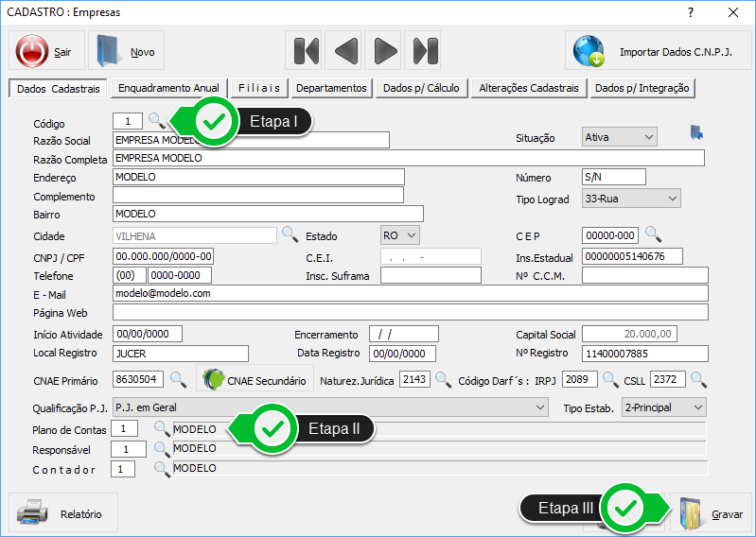Screen dimensions: 756x537
Task: Click the CEP search magnifier icon
Action: 653,234
